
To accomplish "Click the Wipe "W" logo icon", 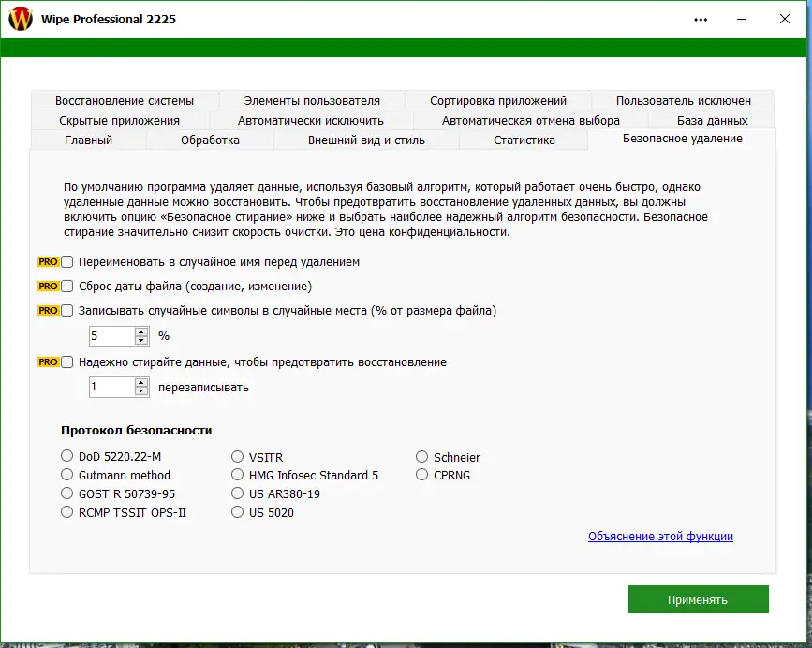I will 19,18.
